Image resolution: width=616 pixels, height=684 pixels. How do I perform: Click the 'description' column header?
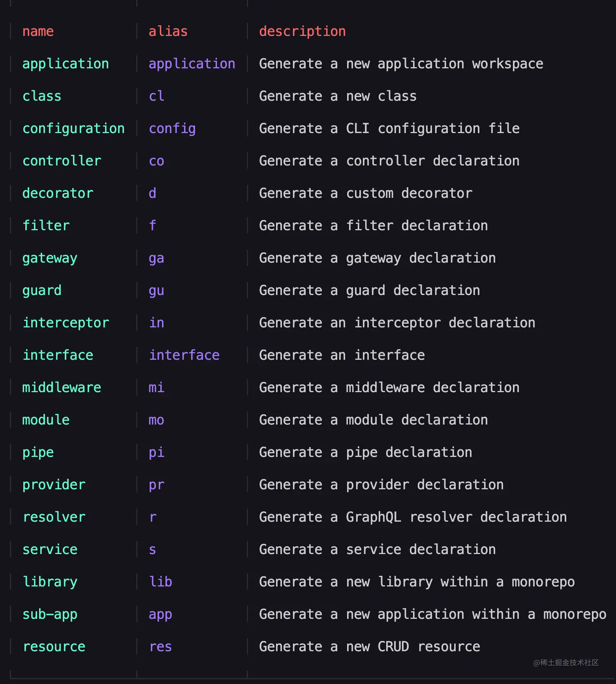tap(302, 31)
